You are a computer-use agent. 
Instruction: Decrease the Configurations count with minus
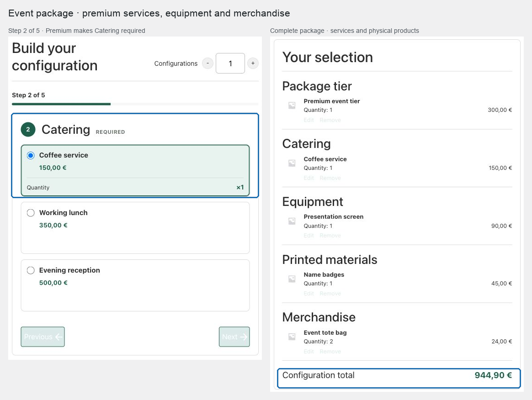point(207,63)
